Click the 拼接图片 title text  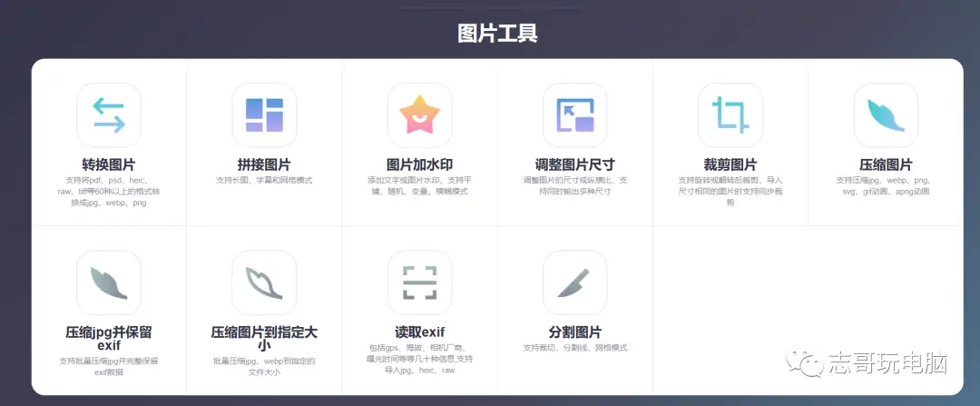(264, 164)
